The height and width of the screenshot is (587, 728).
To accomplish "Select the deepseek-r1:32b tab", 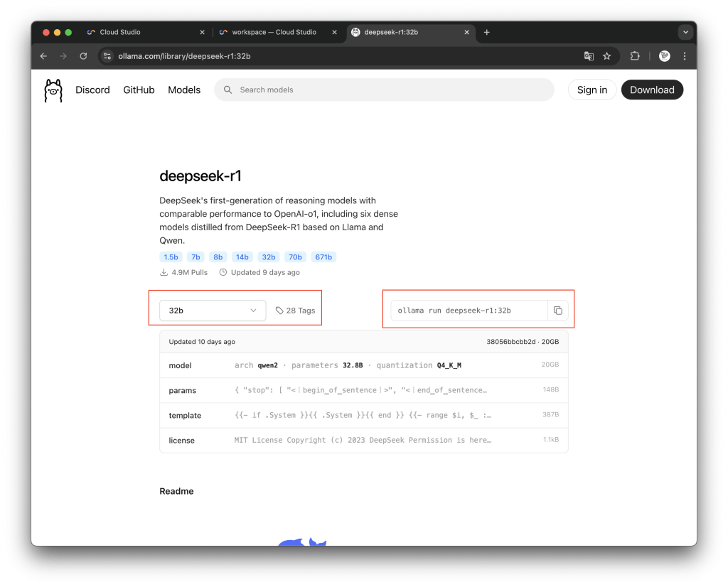I will pos(411,32).
